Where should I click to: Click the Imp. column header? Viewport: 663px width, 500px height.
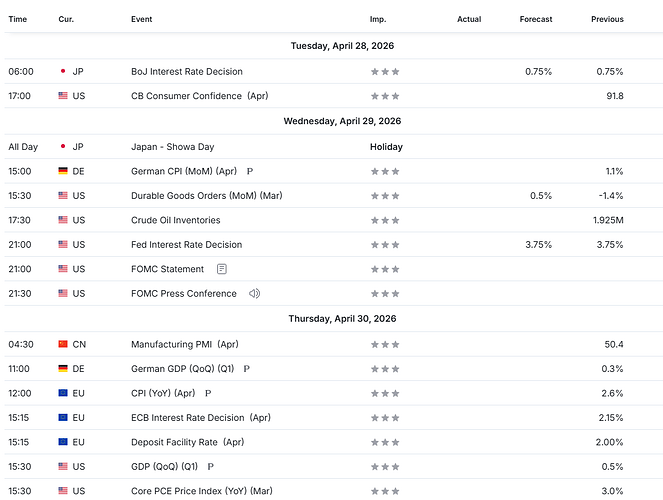[378, 19]
